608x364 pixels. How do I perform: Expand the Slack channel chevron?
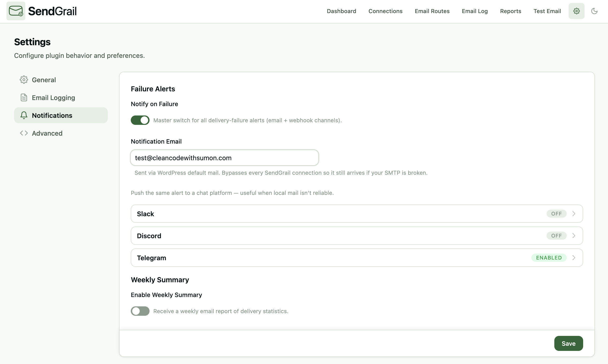(x=574, y=214)
